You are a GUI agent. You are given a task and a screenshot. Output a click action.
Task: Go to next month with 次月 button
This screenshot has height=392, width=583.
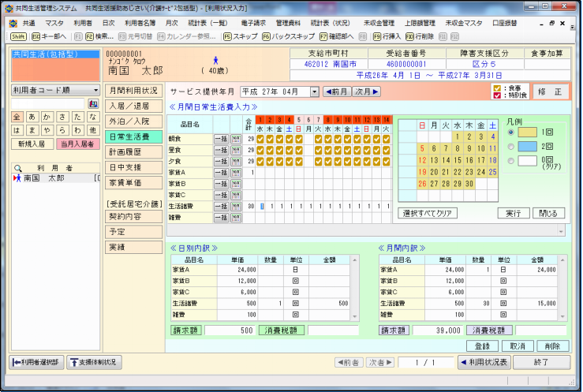(x=366, y=91)
